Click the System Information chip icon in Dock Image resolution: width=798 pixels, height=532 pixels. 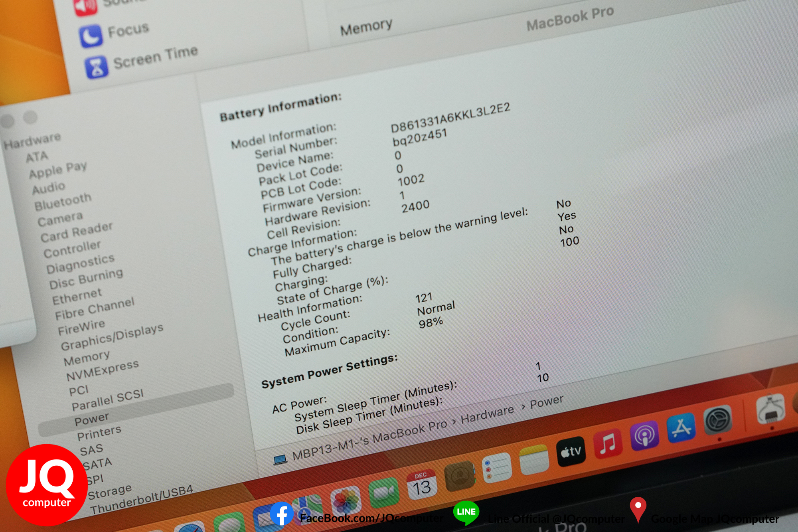(x=770, y=410)
